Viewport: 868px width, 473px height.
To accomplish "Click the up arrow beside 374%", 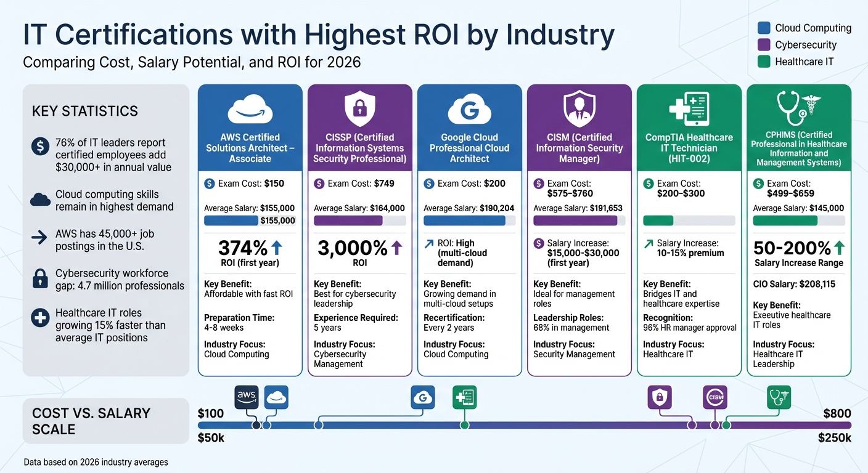I will coord(277,248).
